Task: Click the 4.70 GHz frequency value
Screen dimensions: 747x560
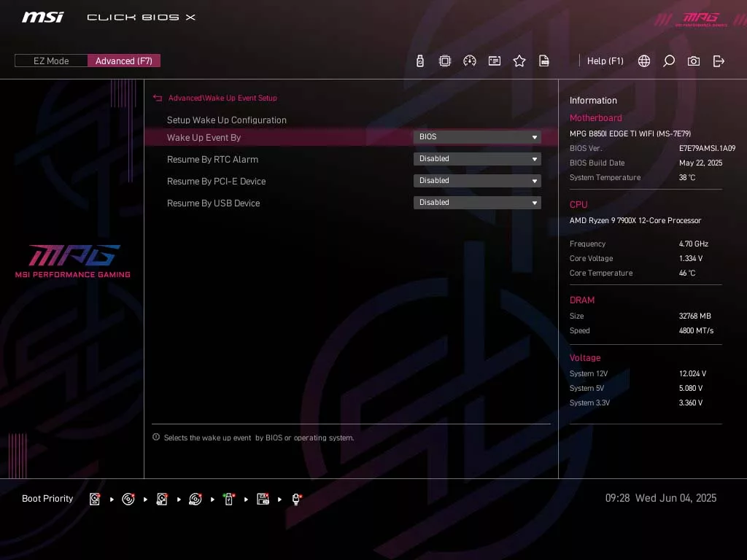Action: click(694, 244)
